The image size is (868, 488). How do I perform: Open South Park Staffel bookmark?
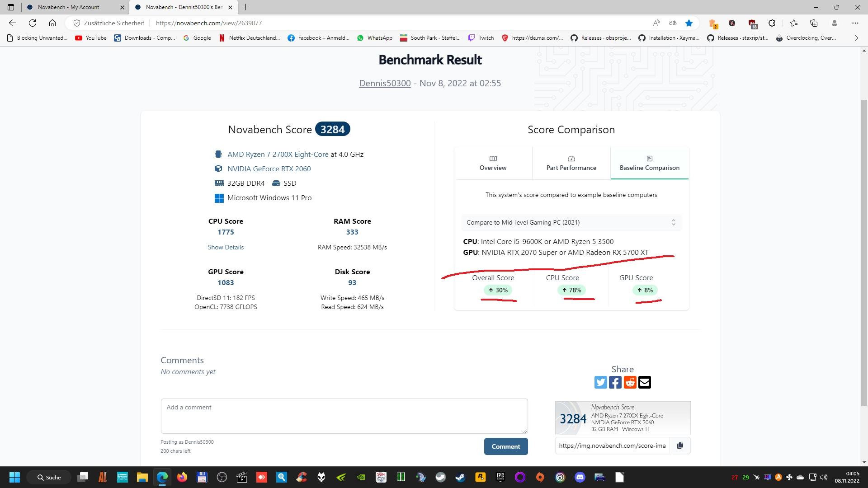click(430, 38)
